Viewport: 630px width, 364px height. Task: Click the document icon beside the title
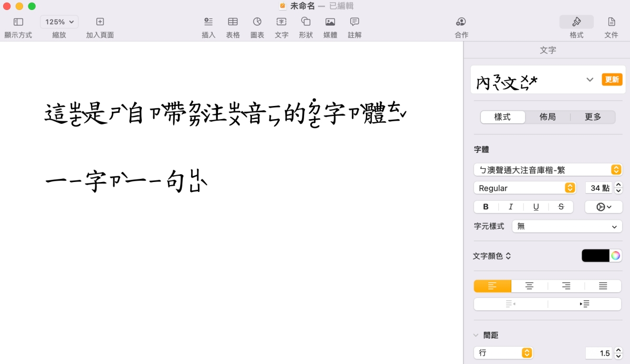tap(283, 6)
